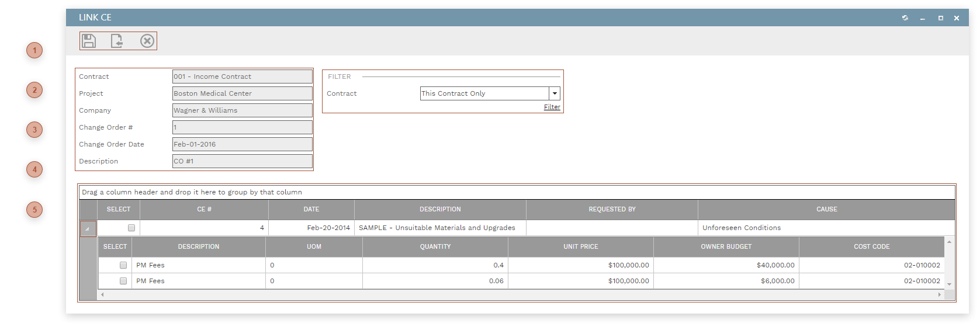Select the 0.06 quantity PM Fees checkbox
The image size is (980, 327).
pos(123,281)
